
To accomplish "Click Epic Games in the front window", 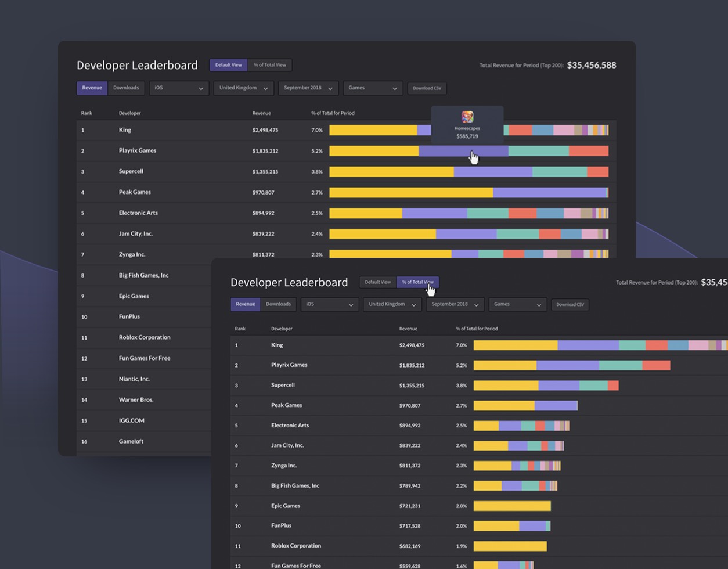I will (286, 506).
